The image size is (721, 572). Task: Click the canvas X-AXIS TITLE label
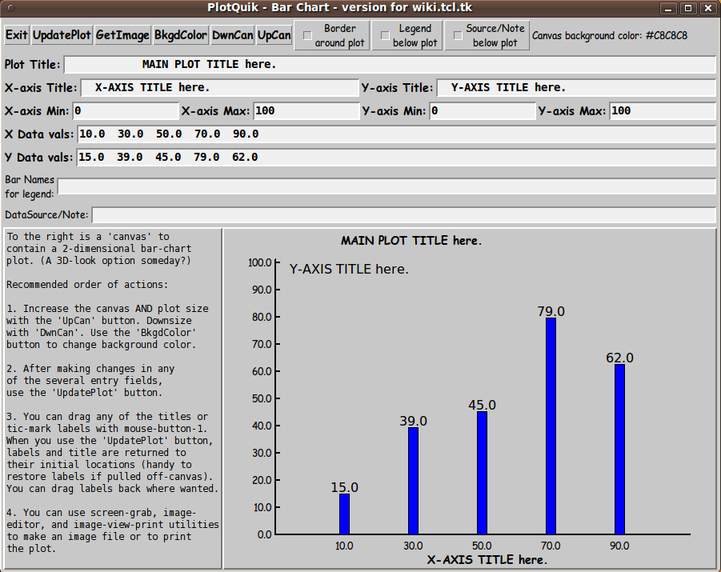(x=487, y=560)
